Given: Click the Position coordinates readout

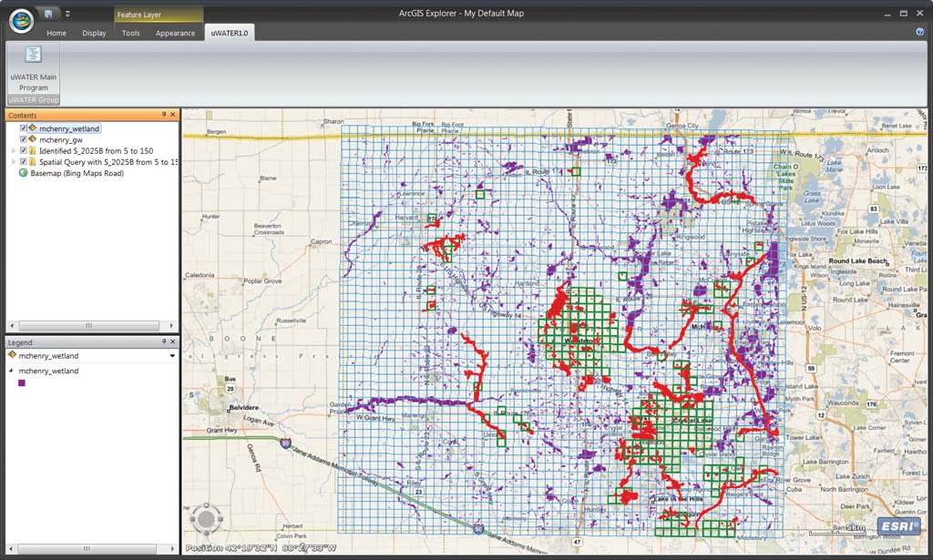Looking at the screenshot, I should click(261, 547).
